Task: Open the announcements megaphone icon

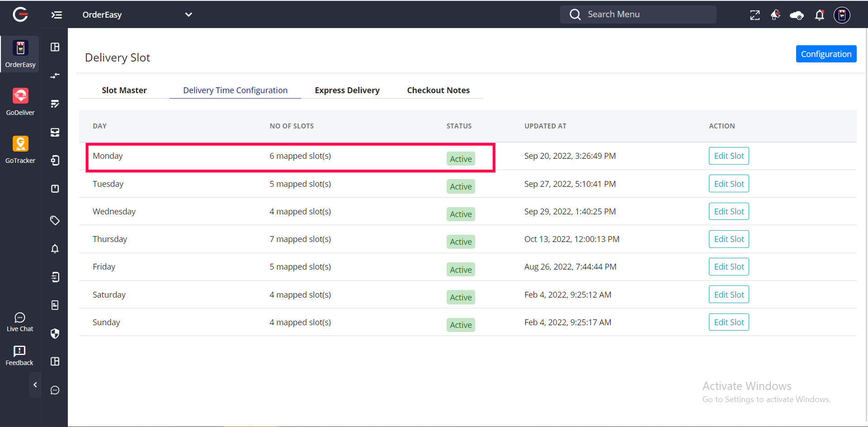Action: point(775,15)
